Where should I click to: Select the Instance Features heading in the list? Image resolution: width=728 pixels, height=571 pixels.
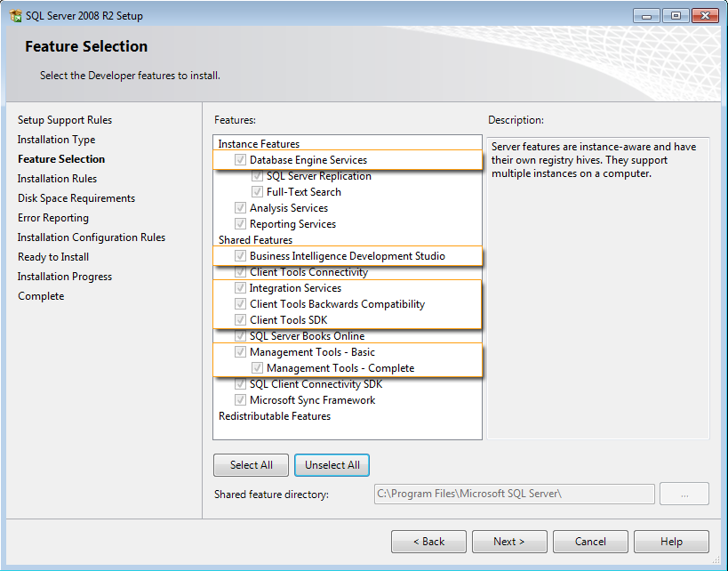pos(259,144)
